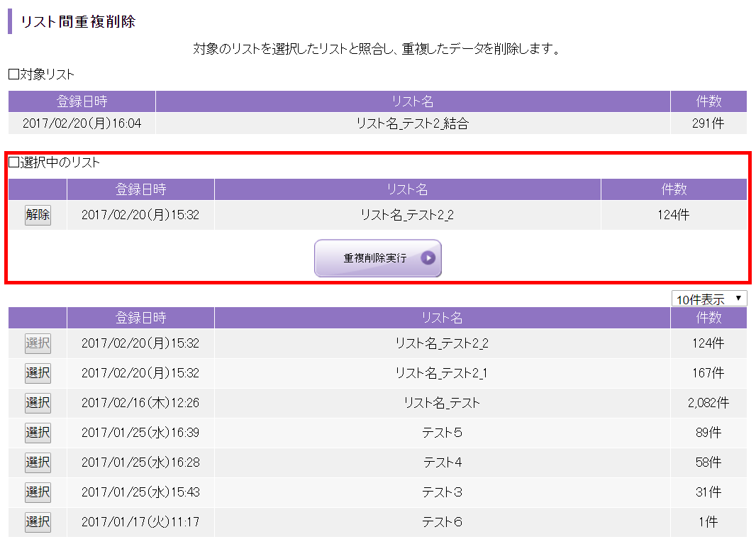Open the 10件表示 dropdown

coord(708,299)
